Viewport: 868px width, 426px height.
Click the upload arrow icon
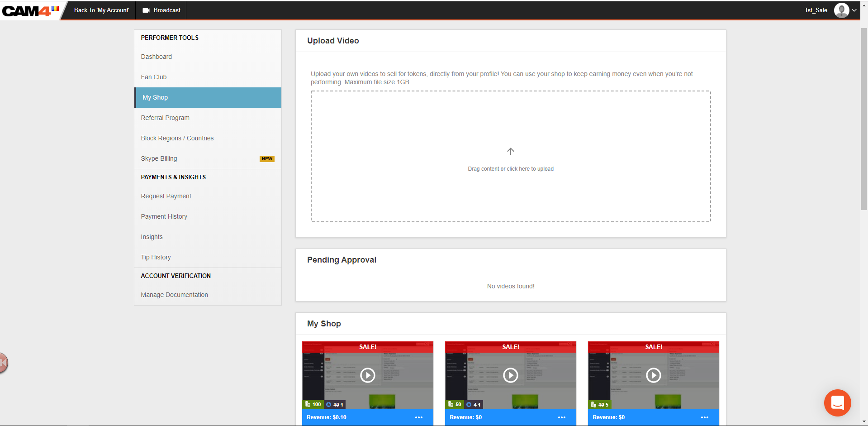[x=510, y=151]
